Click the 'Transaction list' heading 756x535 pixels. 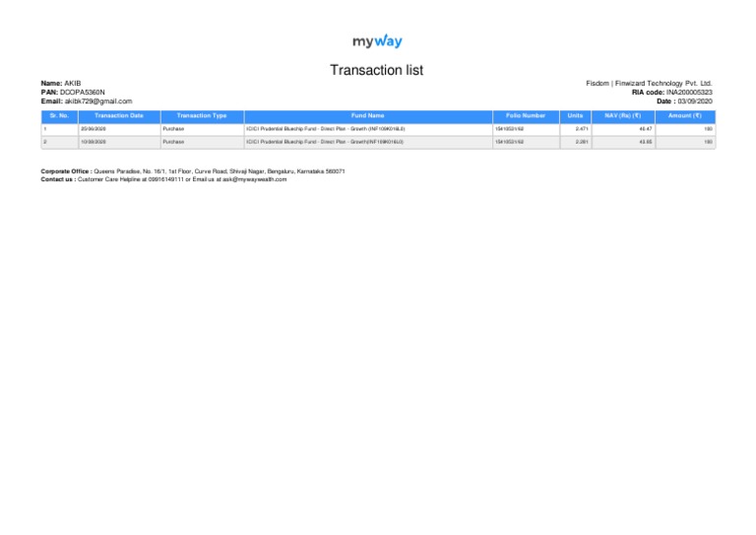(x=377, y=70)
